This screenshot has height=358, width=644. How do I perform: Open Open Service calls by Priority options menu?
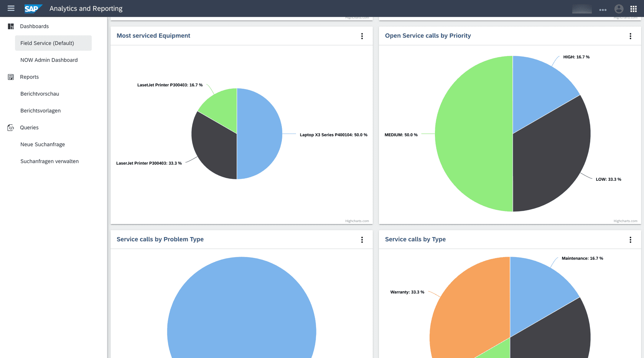(630, 36)
